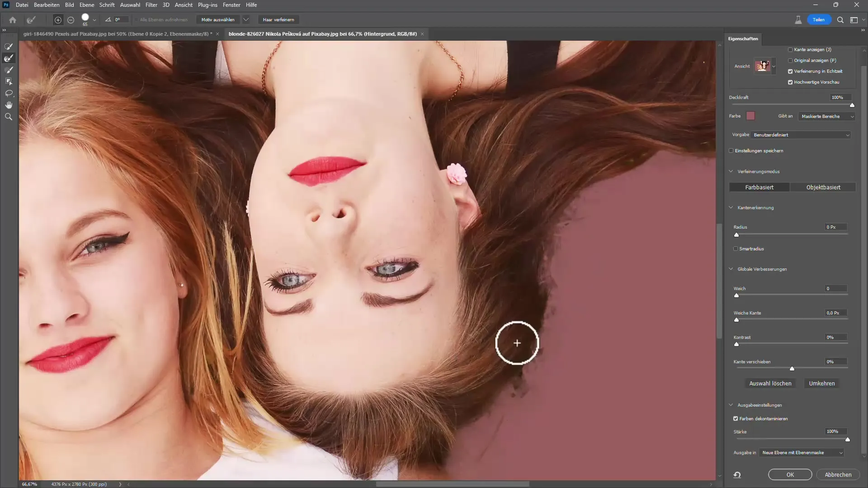Close the girl-1846490 document tab
Image resolution: width=868 pixels, height=488 pixels.
(217, 34)
